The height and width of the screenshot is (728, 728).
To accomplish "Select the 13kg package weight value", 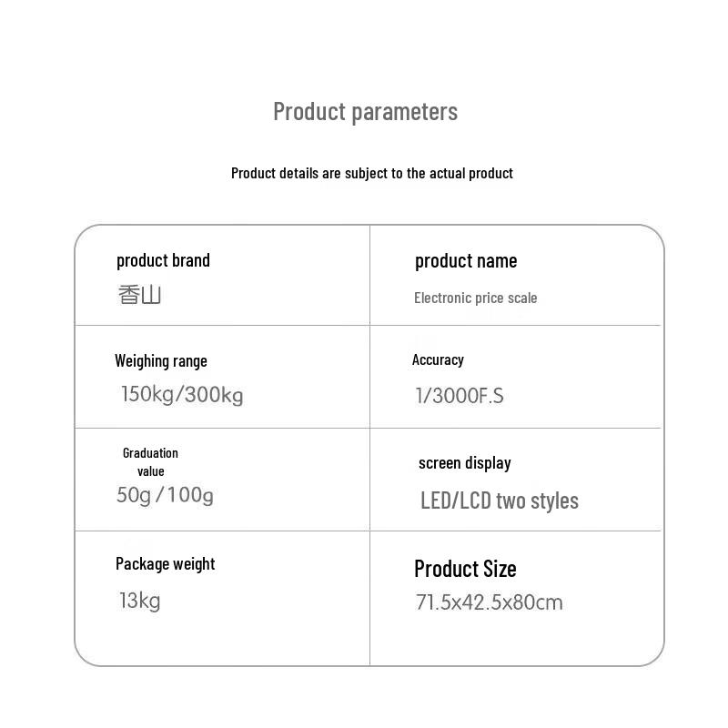I will (x=139, y=600).
